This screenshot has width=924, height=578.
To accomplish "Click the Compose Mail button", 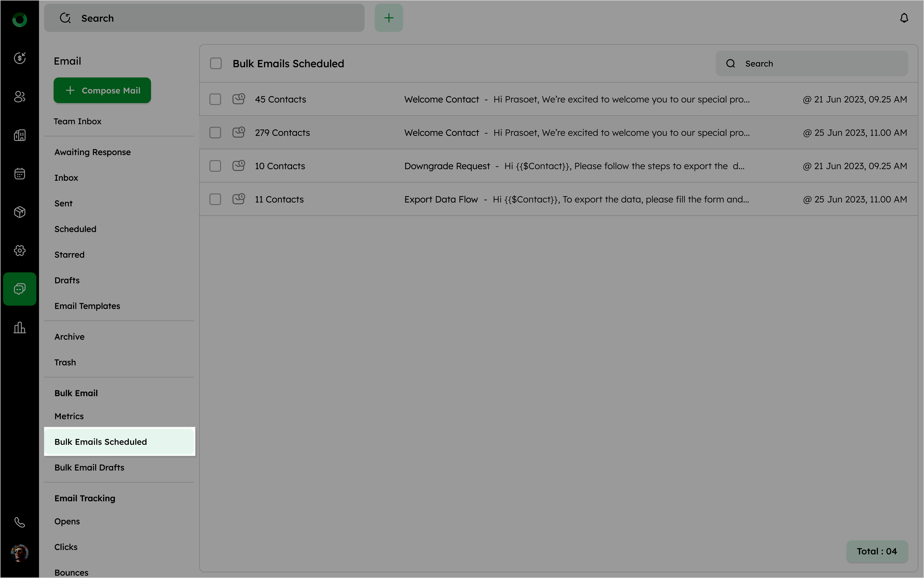I will click(102, 91).
